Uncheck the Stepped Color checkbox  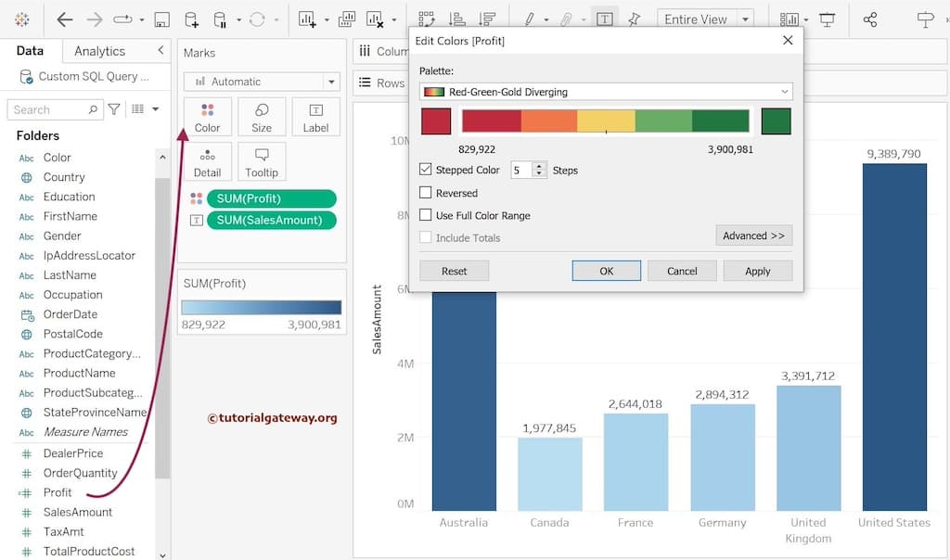pyautogui.click(x=426, y=170)
